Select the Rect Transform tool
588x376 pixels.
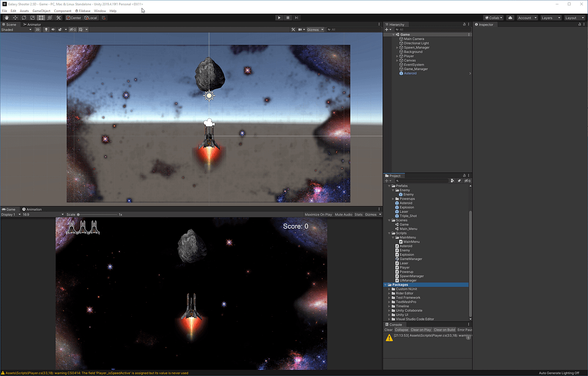41,18
